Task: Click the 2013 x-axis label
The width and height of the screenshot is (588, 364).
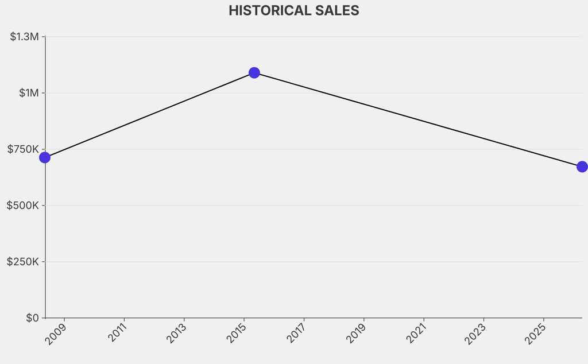Action: [x=176, y=334]
